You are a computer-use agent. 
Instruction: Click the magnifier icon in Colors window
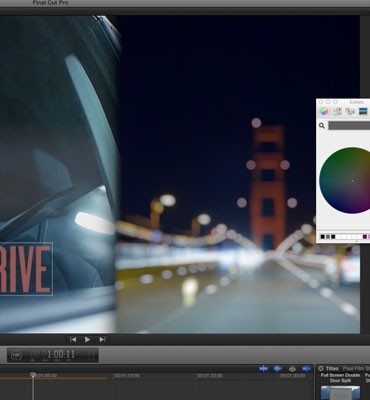pyautogui.click(x=322, y=126)
